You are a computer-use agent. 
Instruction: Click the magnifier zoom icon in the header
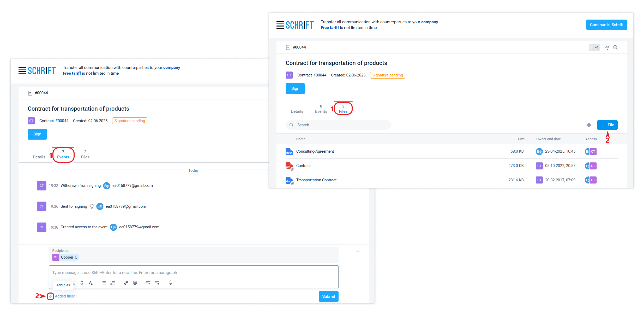615,47
